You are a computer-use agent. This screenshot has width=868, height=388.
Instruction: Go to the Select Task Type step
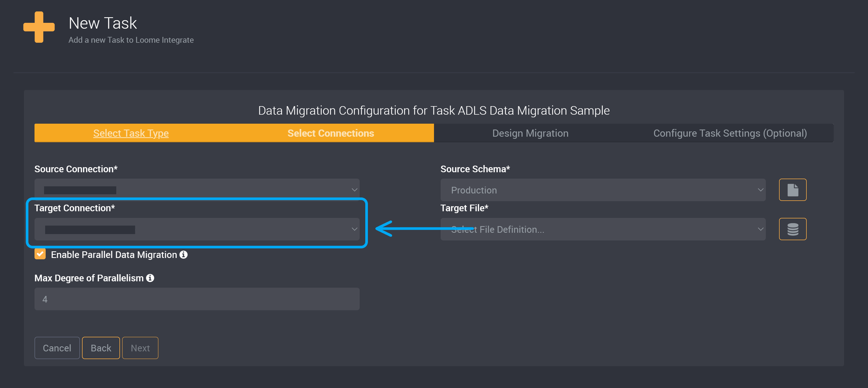coord(131,133)
